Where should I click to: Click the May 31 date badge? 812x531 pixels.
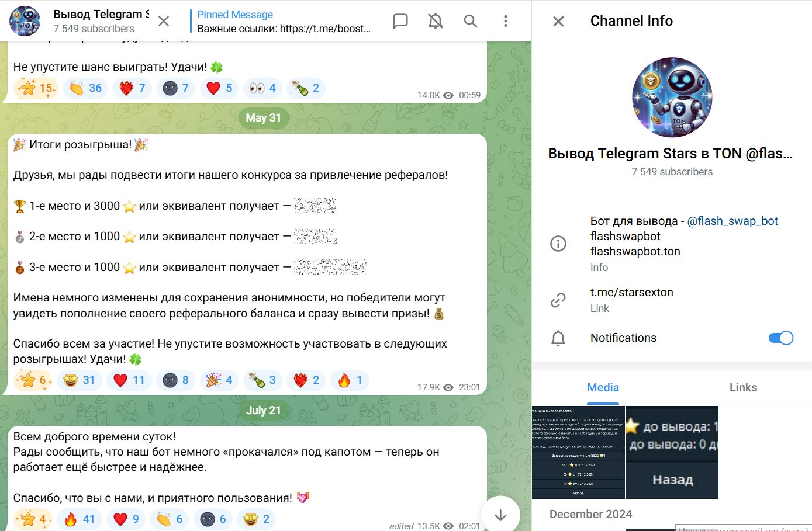263,117
